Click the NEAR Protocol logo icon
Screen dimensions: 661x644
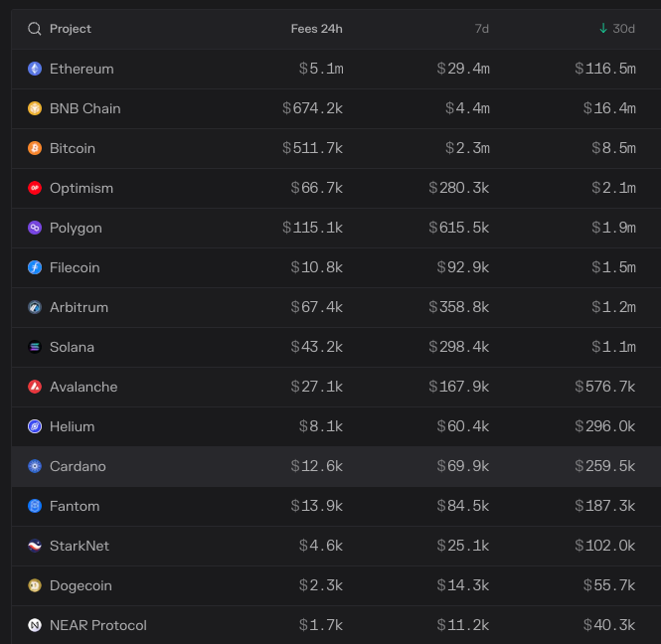(35, 625)
